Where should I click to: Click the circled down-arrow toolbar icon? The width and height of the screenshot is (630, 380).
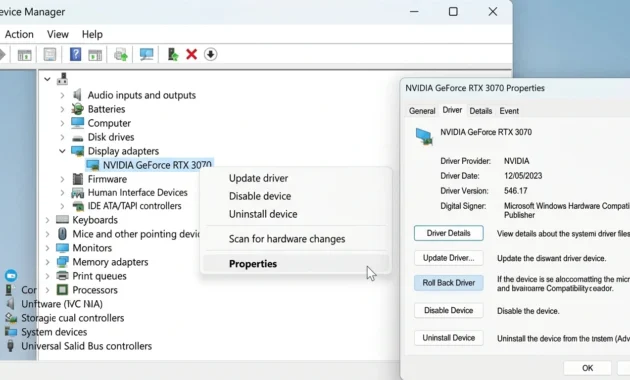[x=211, y=54]
